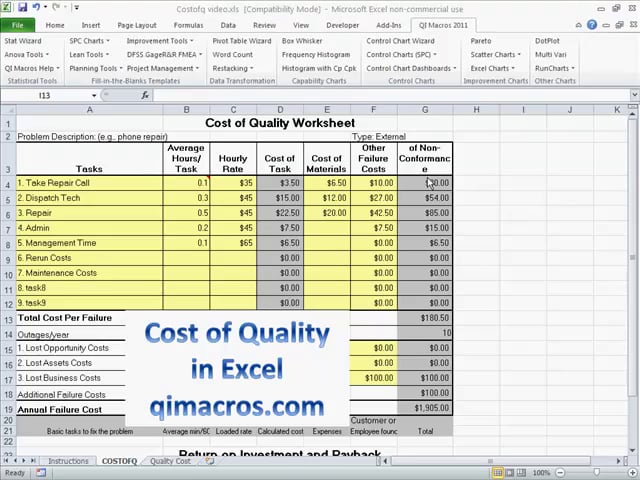Image resolution: width=640 pixels, height=480 pixels.
Task: Select the $42.50 other failure costs cell
Action: pyautogui.click(x=373, y=213)
